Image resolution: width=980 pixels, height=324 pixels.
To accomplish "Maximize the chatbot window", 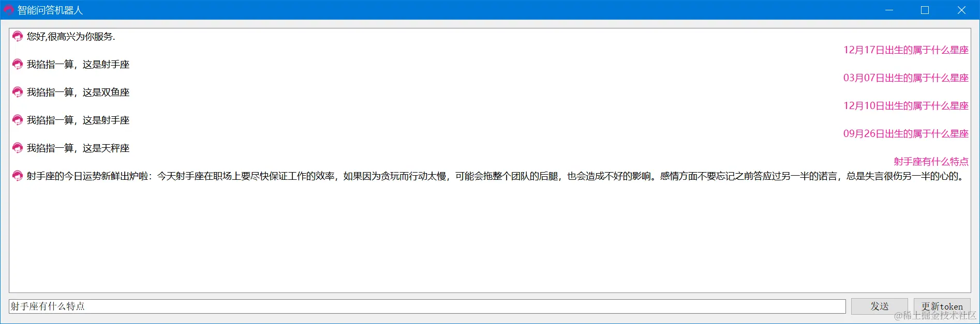I will point(925,10).
